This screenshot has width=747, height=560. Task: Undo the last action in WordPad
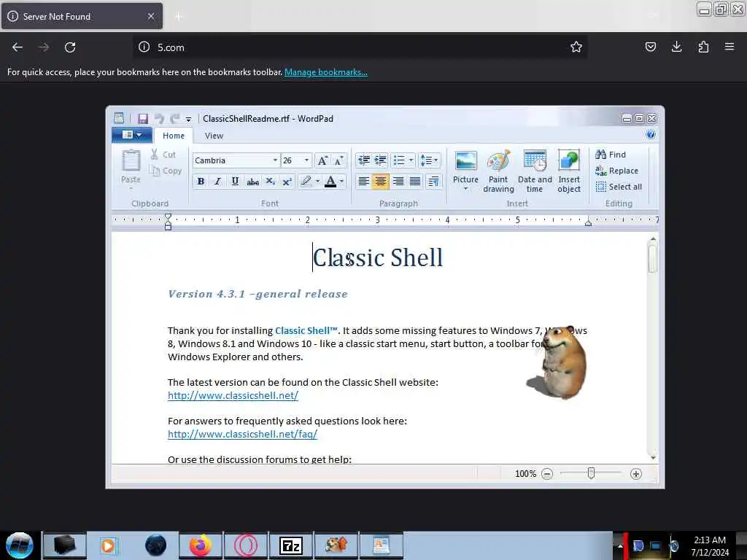[159, 119]
